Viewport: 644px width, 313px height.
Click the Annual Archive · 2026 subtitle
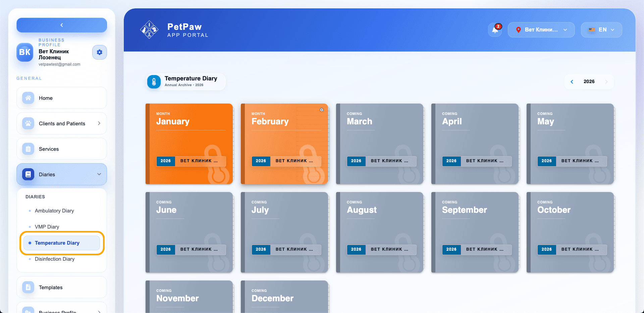184,85
